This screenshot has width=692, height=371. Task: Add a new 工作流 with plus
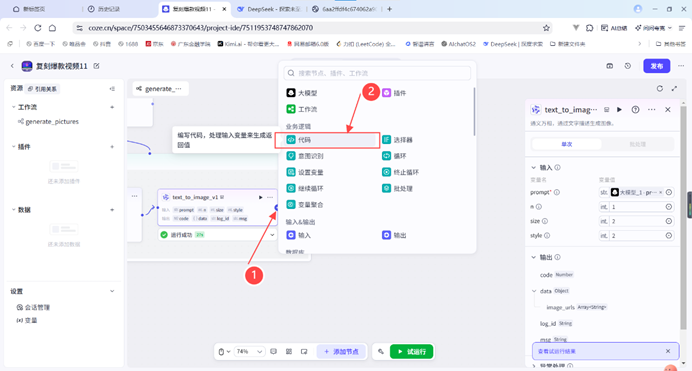(x=112, y=107)
